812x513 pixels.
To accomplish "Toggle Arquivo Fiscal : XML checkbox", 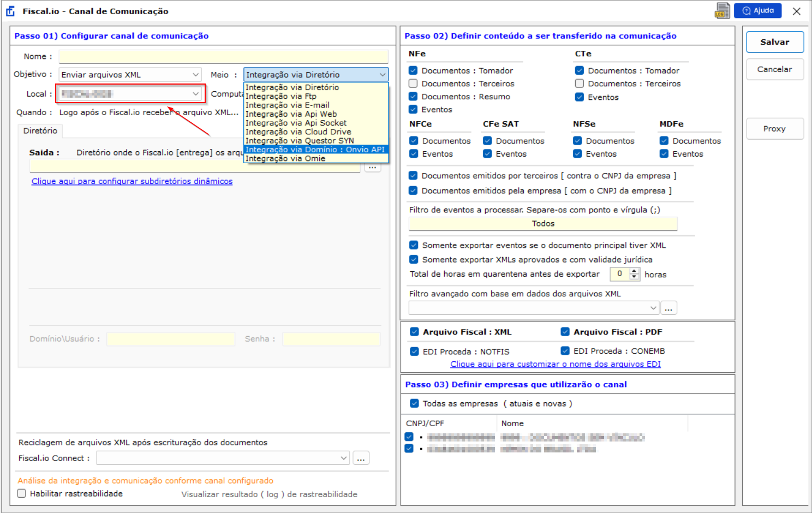I will tap(414, 332).
